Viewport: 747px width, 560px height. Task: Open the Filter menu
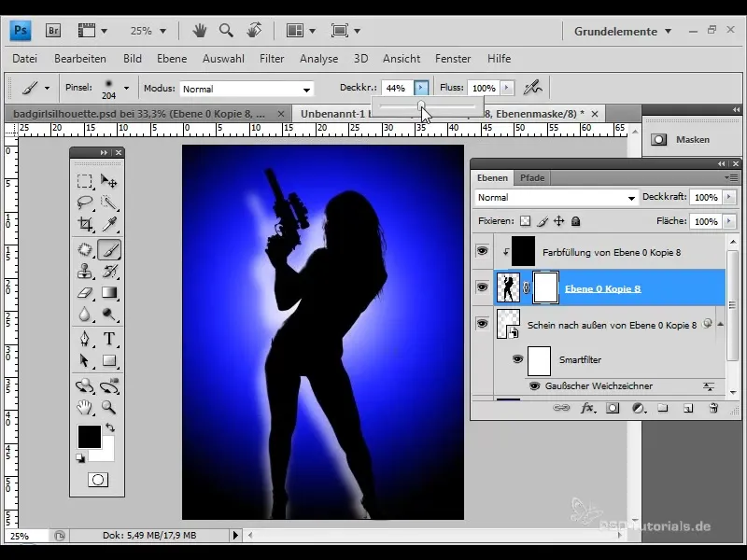click(272, 59)
